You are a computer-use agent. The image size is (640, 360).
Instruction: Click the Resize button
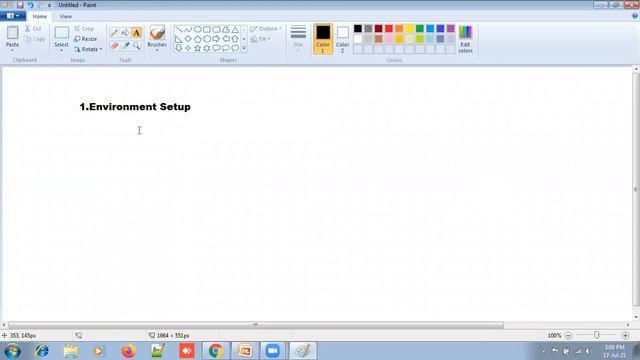pos(86,39)
